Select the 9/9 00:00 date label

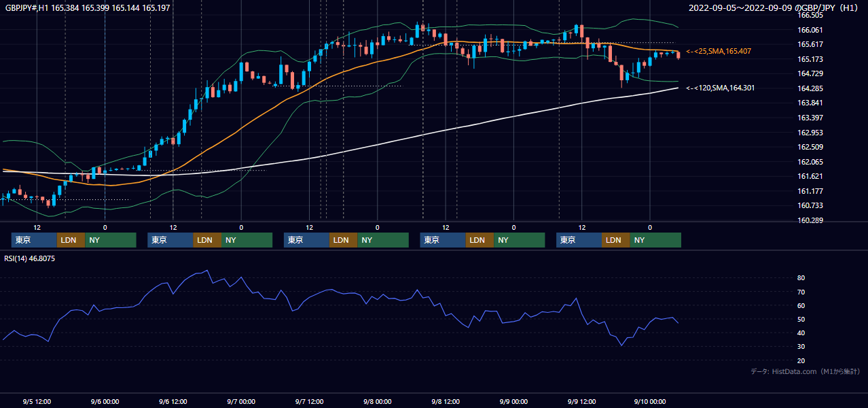pyautogui.click(x=513, y=401)
